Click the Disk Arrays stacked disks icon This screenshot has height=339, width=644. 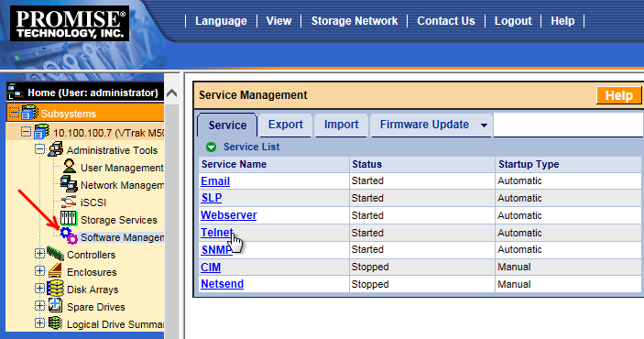click(x=56, y=289)
